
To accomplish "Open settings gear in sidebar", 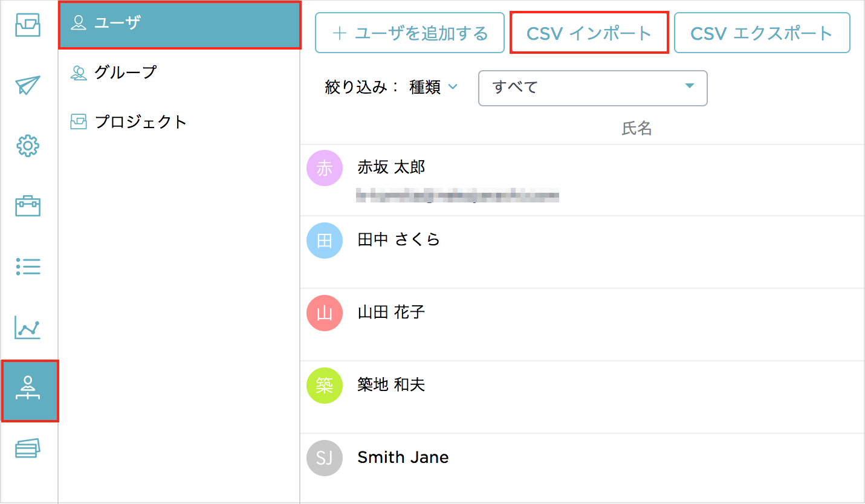I will click(x=28, y=146).
